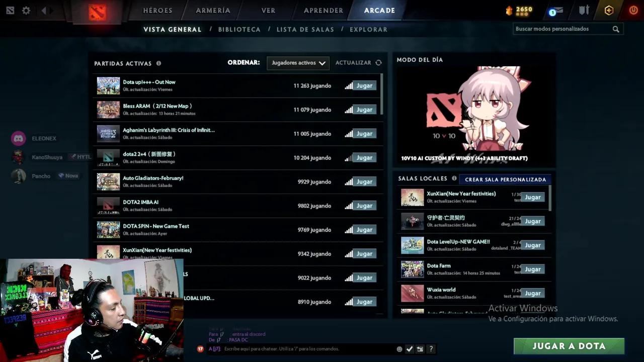Click Jugar for the 9022 jugando row
Viewport: 644px width, 362px height.
(x=364, y=278)
